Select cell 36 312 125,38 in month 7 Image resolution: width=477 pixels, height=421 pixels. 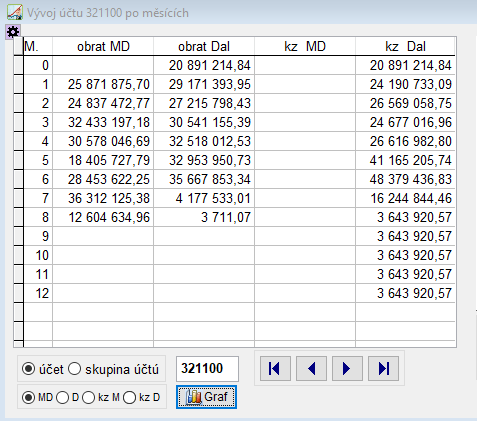tap(103, 198)
